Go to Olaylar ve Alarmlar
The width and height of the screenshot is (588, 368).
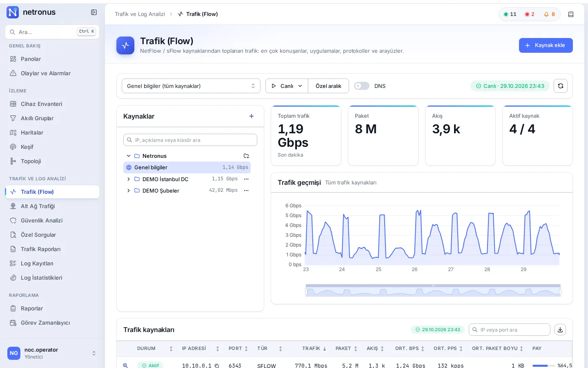pyautogui.click(x=52, y=73)
